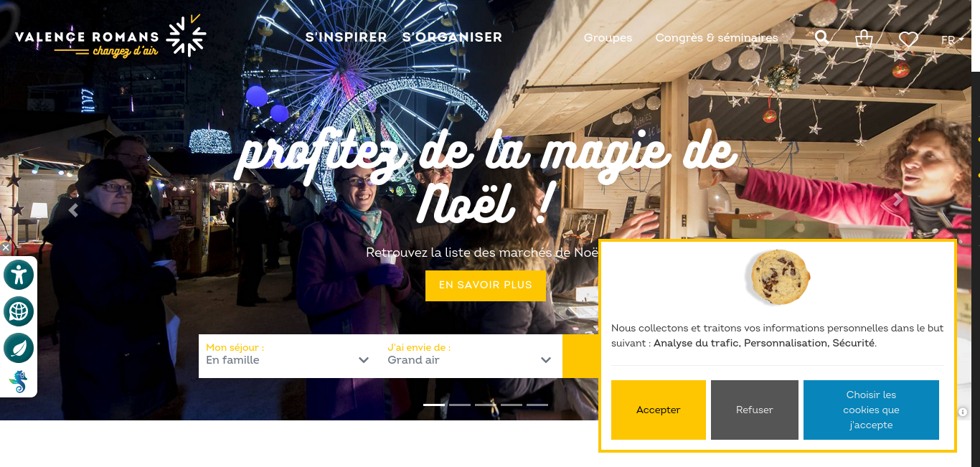980x467 pixels.
Task: Show next carousel slide arrow
Action: tap(897, 200)
